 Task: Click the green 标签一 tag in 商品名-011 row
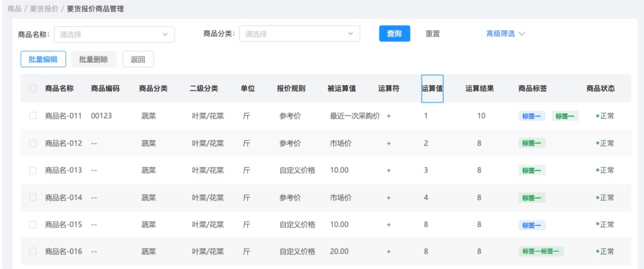tap(565, 116)
